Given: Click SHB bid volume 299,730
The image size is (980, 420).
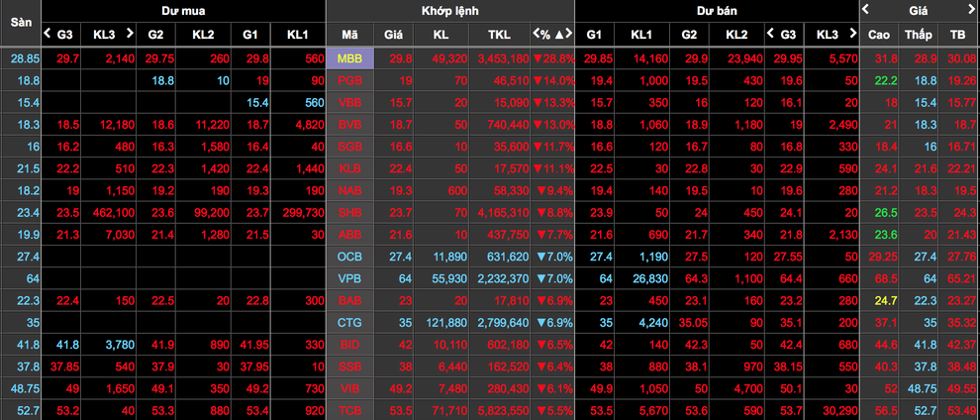Looking at the screenshot, I should 303,213.
